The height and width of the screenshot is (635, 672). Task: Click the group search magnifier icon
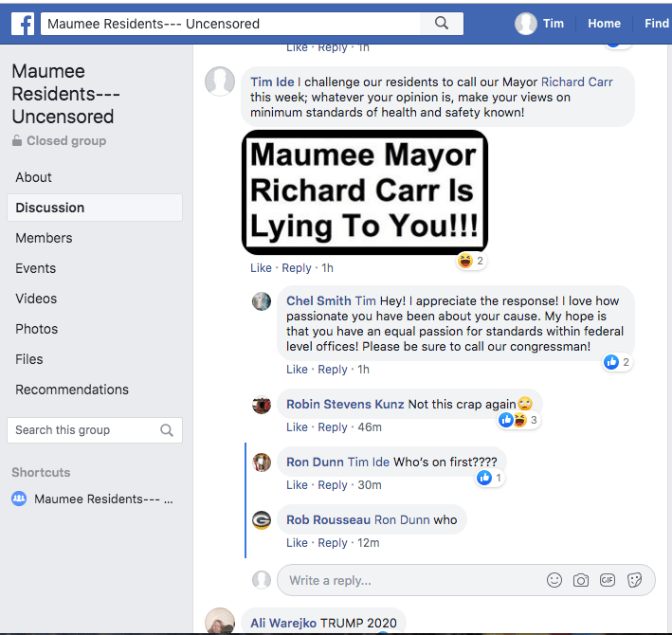pyautogui.click(x=167, y=430)
